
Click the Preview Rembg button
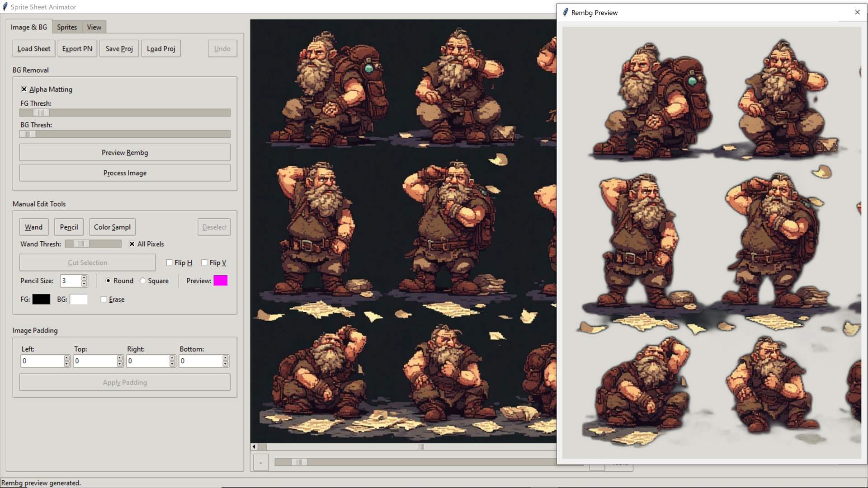[125, 153]
